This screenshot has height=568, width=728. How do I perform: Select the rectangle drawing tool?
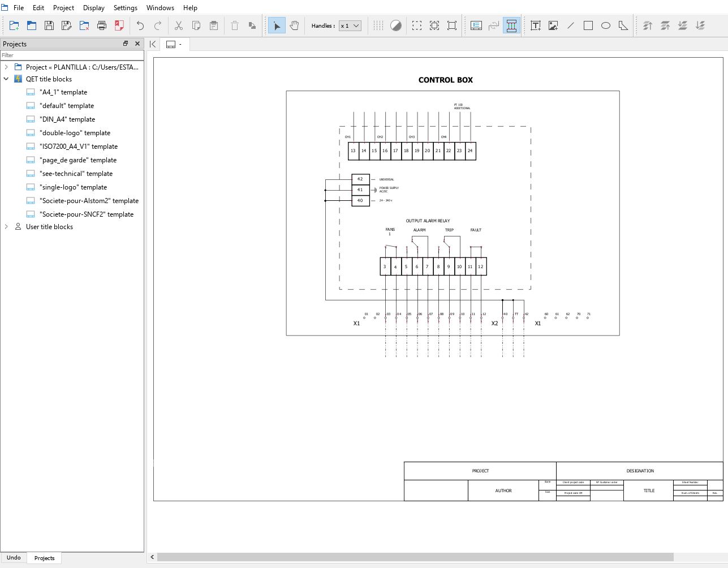[588, 25]
